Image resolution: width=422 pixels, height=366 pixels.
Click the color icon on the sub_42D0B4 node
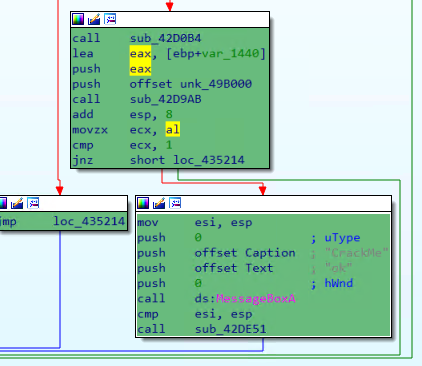78,19
